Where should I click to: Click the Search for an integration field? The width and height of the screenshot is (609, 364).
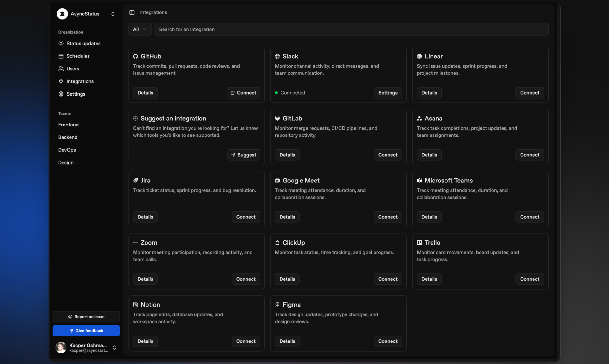[351, 29]
